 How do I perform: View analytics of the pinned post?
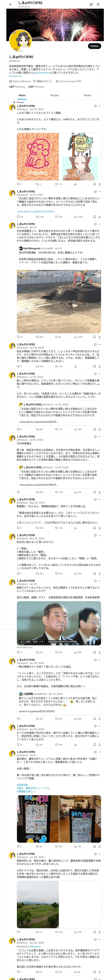75,184
